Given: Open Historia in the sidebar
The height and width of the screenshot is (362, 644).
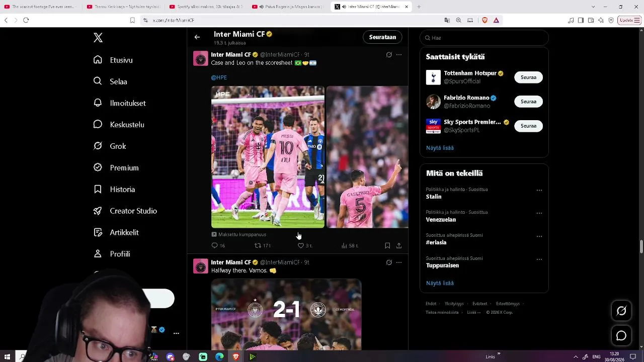Looking at the screenshot, I should pos(114,190).
